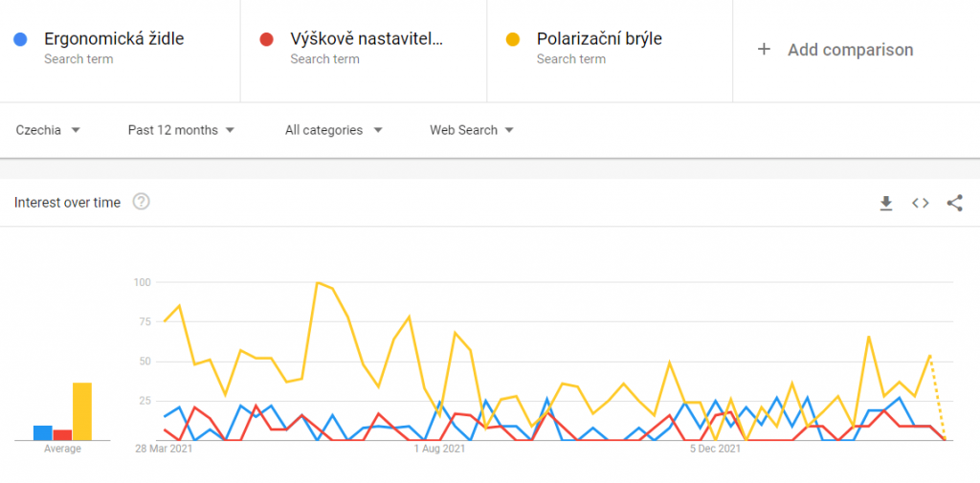Viewport: 980px width, 483px height.
Task: Open the embed code icon
Action: pos(920,203)
